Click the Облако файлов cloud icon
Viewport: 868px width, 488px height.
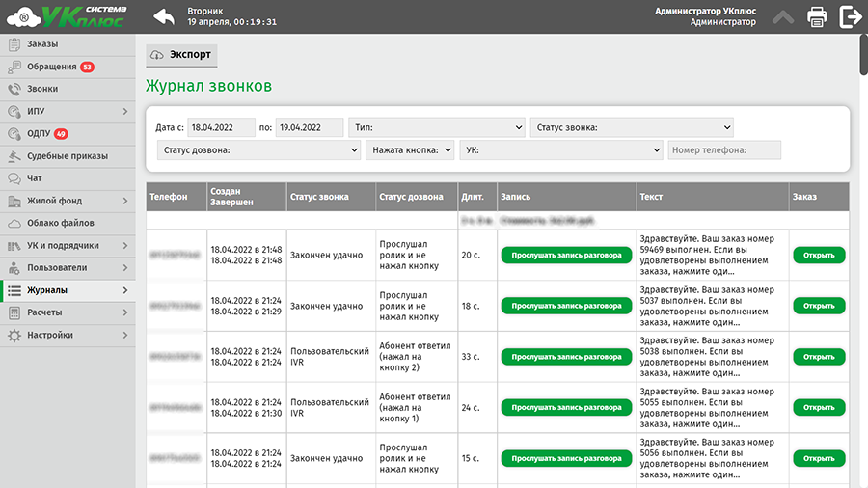point(14,224)
